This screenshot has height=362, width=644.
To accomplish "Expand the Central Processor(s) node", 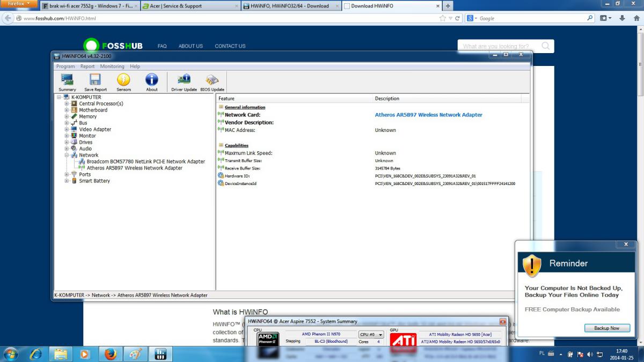I will tap(67, 104).
